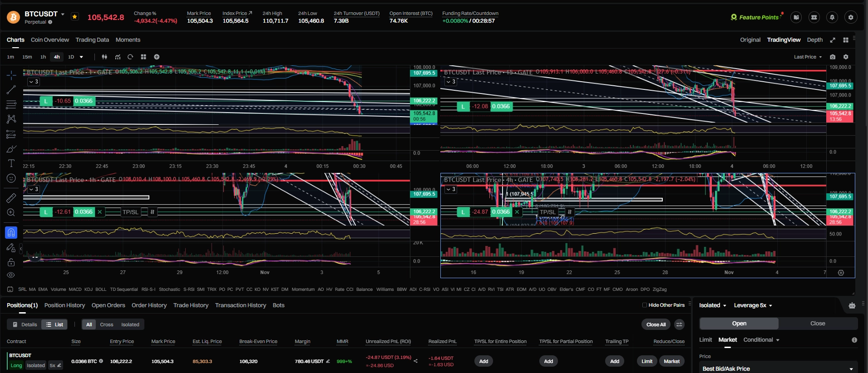Add TP/SL for the entire position
Image resolution: width=868 pixels, height=373 pixels.
[x=484, y=361]
